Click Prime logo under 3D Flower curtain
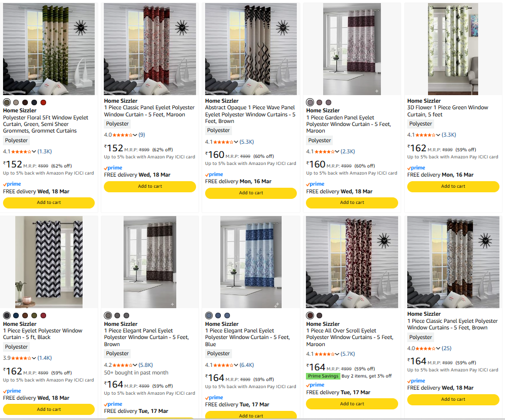505x420 pixels. tap(416, 168)
